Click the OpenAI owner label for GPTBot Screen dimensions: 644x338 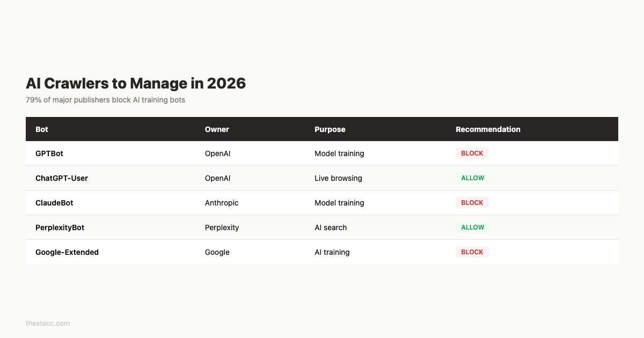(x=217, y=153)
